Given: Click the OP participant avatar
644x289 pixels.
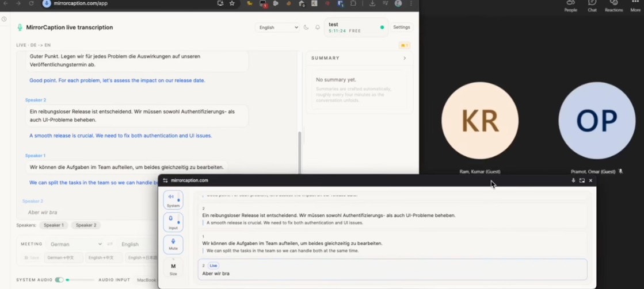Looking at the screenshot, I should pos(597,121).
